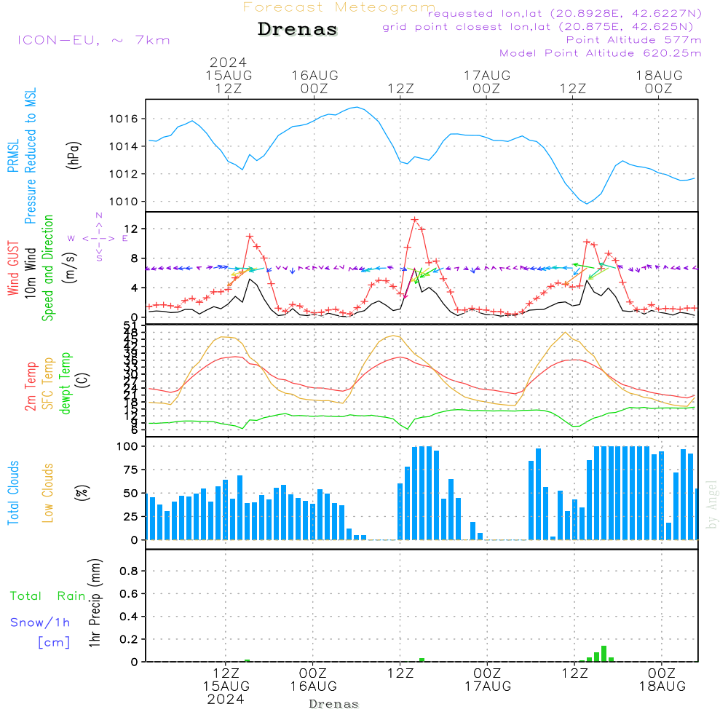Click the blue 'Snow/1h' legend label
The height and width of the screenshot is (728, 728).
tap(40, 622)
